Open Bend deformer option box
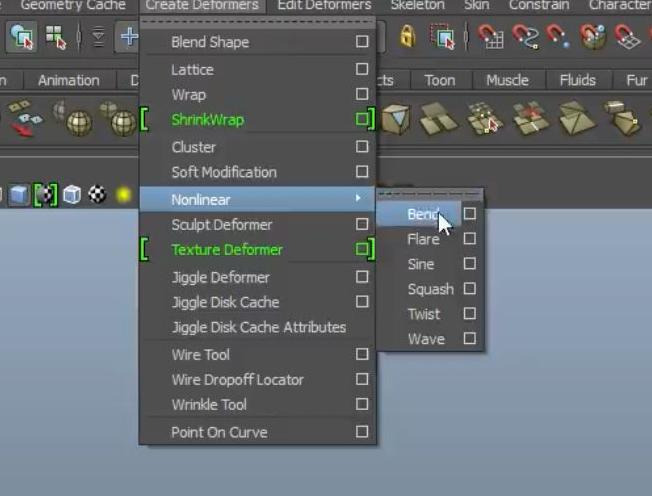Viewport: 652px width, 496px height. pyautogui.click(x=469, y=214)
